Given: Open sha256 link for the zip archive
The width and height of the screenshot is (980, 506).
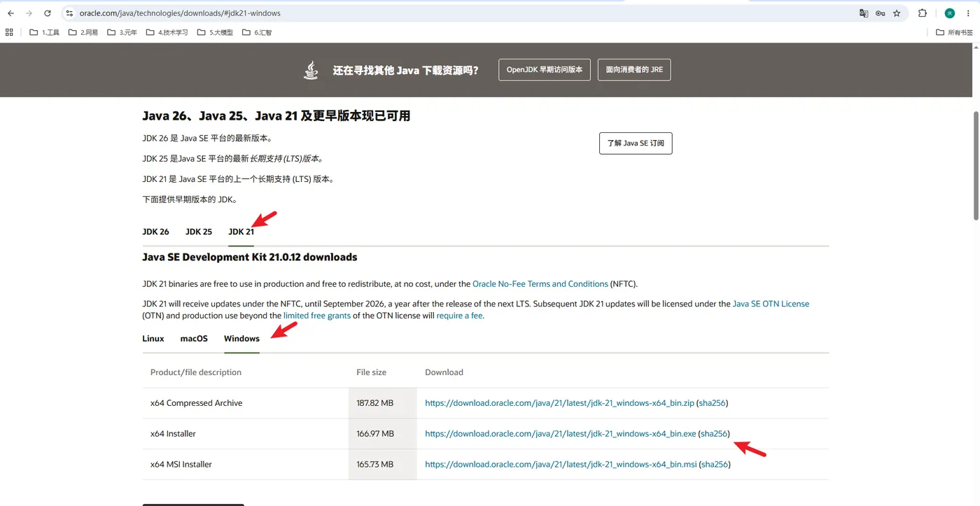Looking at the screenshot, I should 712,403.
